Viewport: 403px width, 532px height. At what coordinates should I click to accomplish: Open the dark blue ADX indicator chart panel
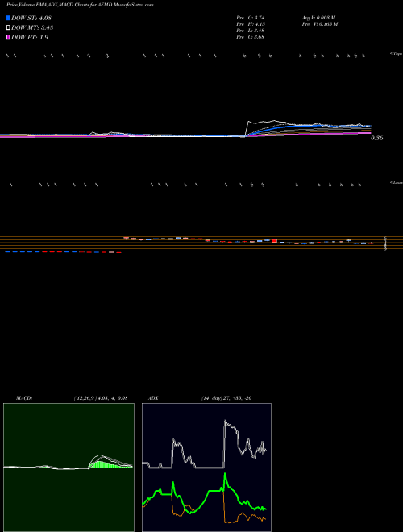(x=206, y=468)
